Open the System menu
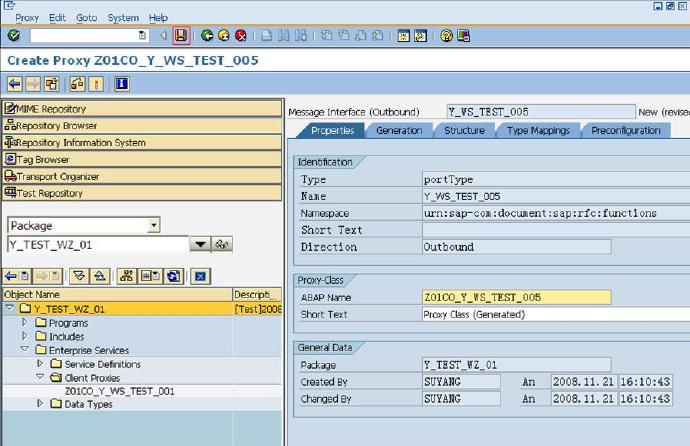Image resolution: width=690 pixels, height=446 pixels. pyautogui.click(x=123, y=18)
